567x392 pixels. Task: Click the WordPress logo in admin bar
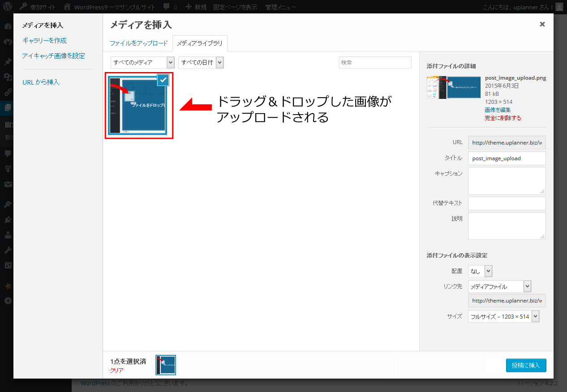pyautogui.click(x=9, y=7)
